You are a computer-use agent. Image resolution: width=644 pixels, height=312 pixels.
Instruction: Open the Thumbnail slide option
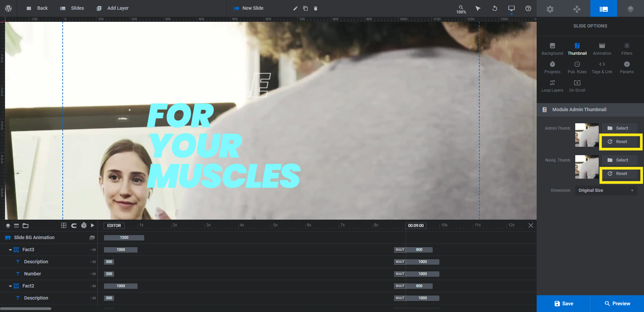[x=577, y=49]
